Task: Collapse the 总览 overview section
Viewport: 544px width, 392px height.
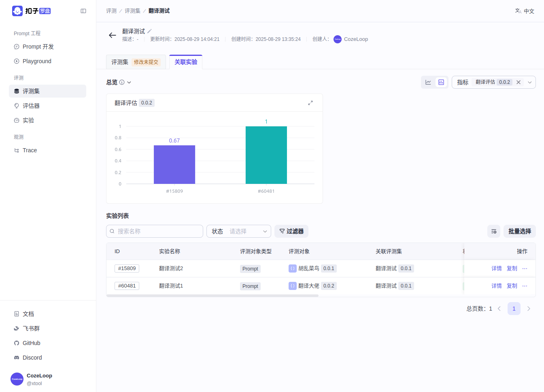Action: click(x=129, y=82)
